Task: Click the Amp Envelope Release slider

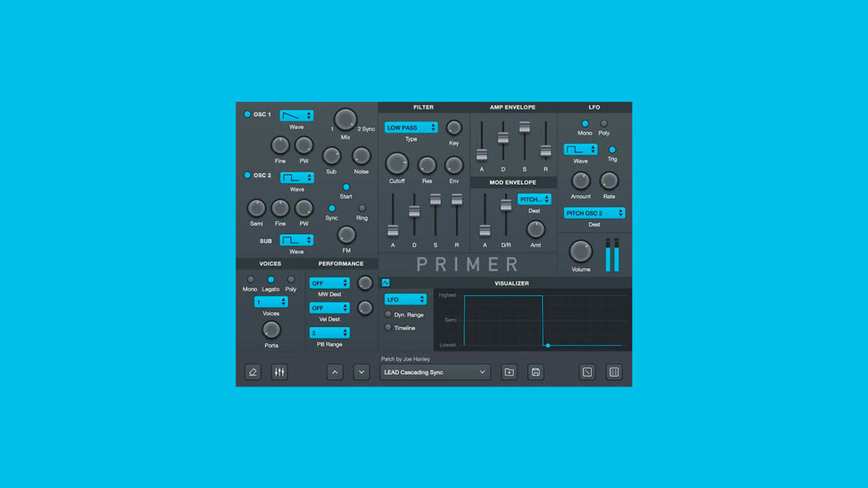Action: 546,150
